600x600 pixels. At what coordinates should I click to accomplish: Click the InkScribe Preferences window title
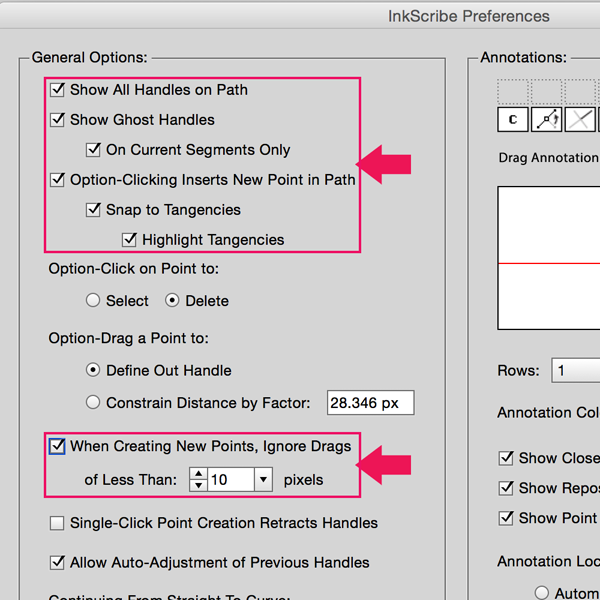click(469, 16)
